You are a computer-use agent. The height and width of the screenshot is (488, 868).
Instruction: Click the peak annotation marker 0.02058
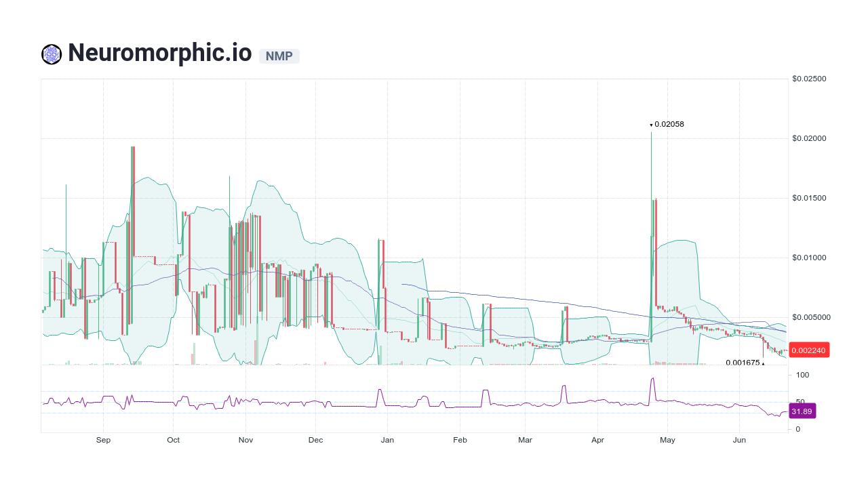pyautogui.click(x=667, y=124)
